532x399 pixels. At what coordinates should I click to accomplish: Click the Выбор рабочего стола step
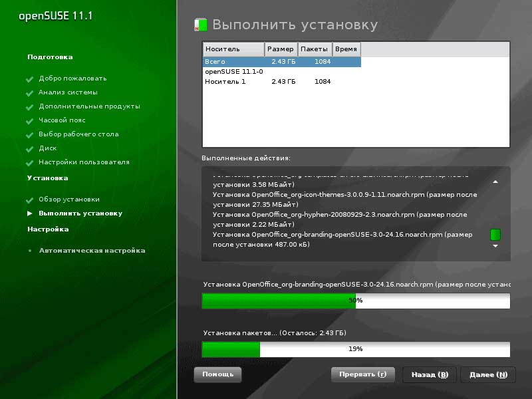pyautogui.click(x=78, y=134)
